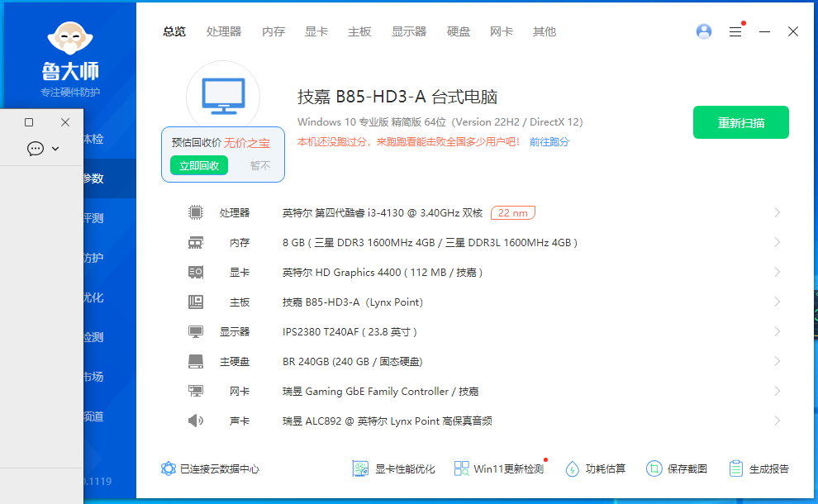Viewport: 818px width, 504px height.
Task: Click the sound card speaker icon
Action: click(x=196, y=421)
